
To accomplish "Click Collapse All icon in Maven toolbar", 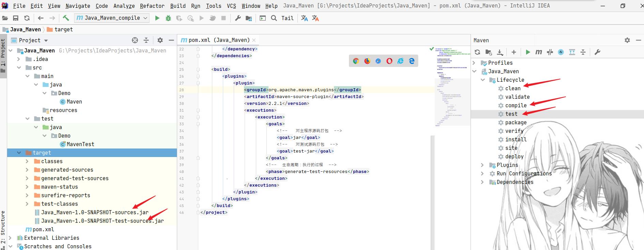I will click(583, 52).
